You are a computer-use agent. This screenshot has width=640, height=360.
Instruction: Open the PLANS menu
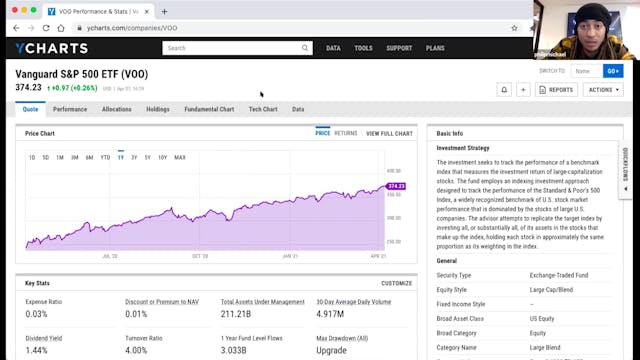tap(435, 48)
